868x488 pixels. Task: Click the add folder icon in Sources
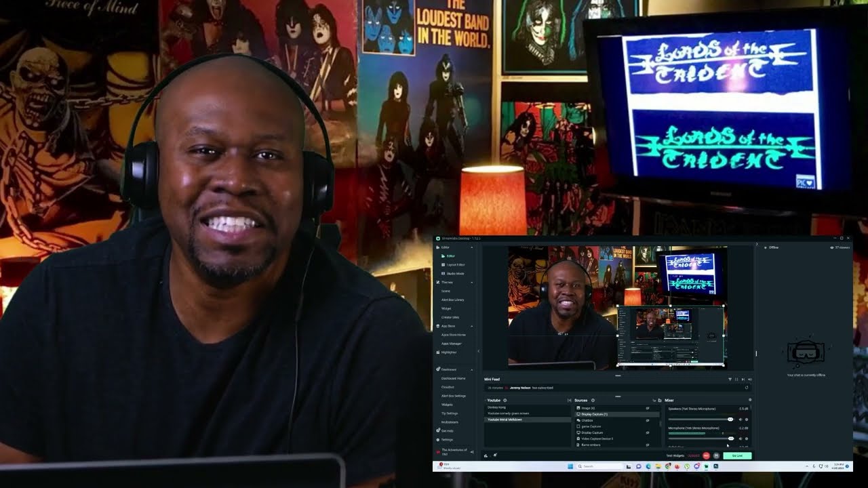pos(660,401)
